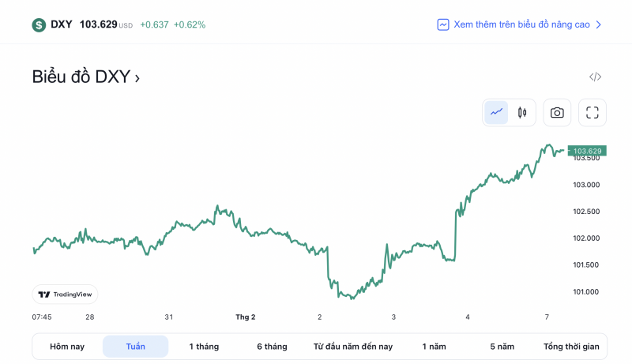Click the green DXY dollar symbol icon
The image size is (632, 364).
pyautogui.click(x=39, y=24)
